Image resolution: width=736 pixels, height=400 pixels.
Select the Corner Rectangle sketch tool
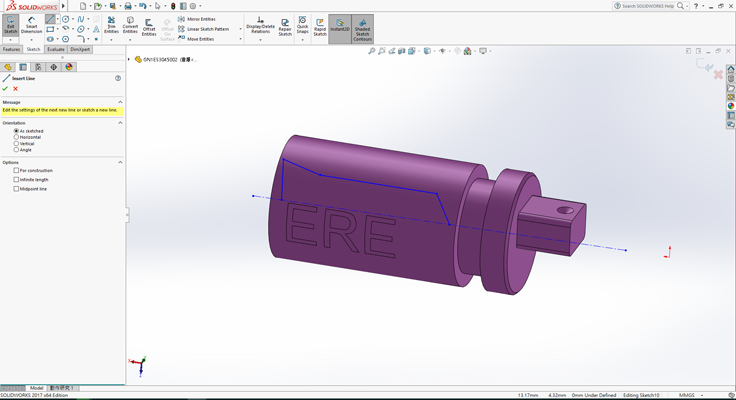point(50,29)
